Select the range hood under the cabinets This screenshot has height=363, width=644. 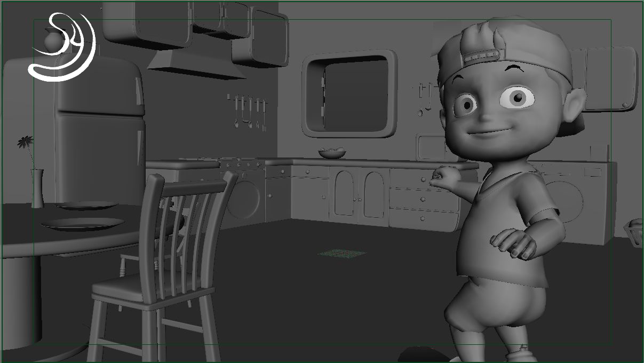coord(195,65)
